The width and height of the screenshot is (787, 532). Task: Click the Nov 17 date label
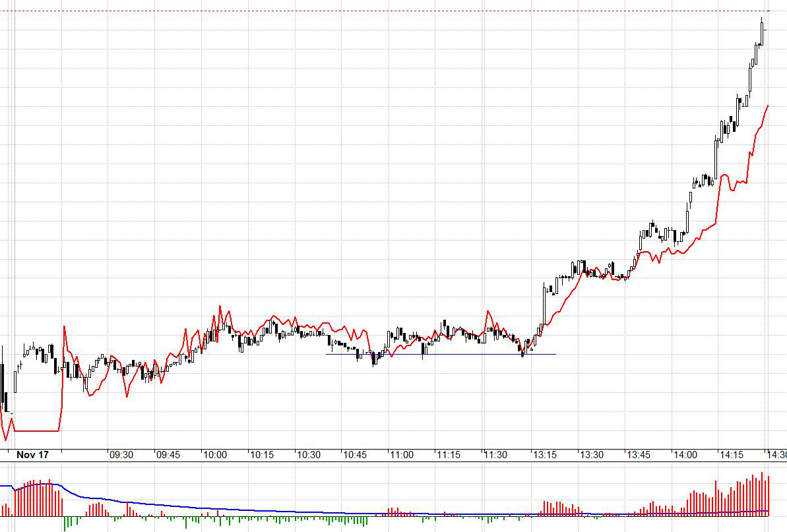click(33, 455)
